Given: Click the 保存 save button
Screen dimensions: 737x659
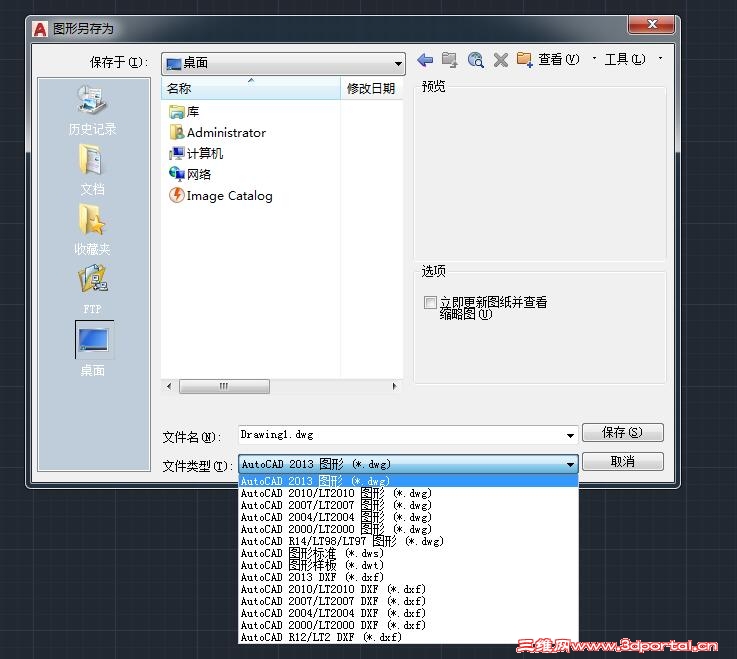Looking at the screenshot, I should [622, 432].
